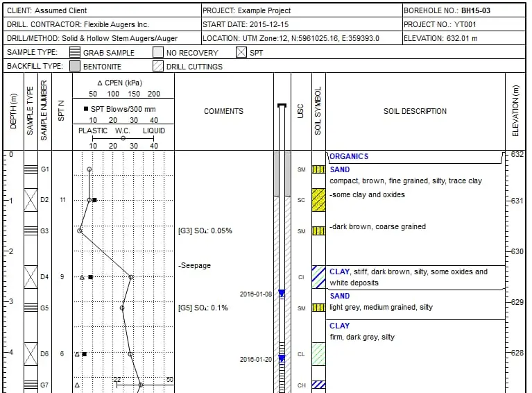Click the grab sample symbol beside G5
Viewport: 532px width, 393px height.
click(x=31, y=308)
